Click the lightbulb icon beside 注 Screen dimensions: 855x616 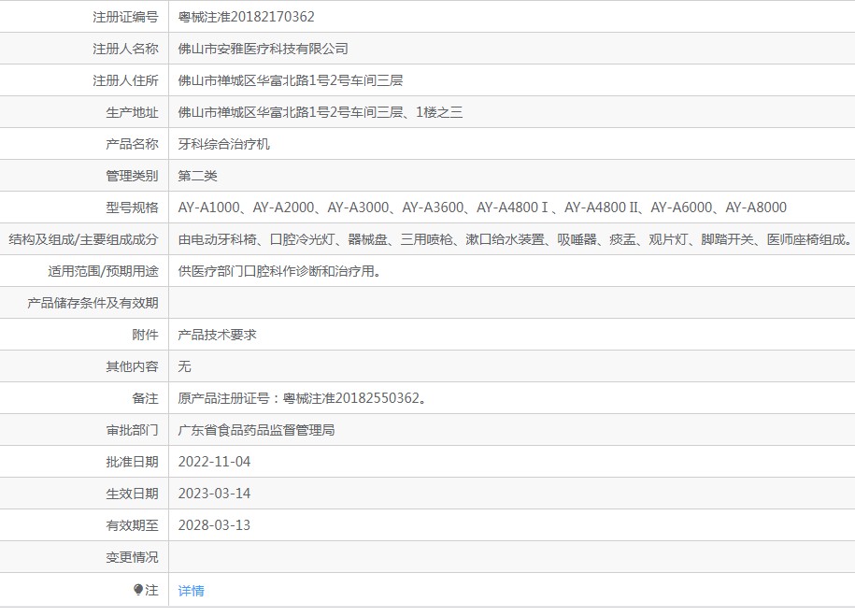pos(138,590)
